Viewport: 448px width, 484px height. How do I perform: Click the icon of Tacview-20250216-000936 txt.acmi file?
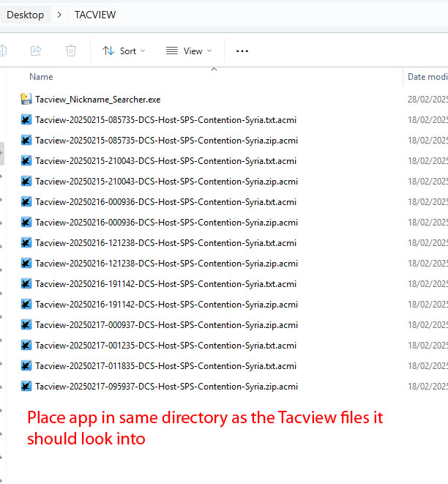click(x=26, y=202)
